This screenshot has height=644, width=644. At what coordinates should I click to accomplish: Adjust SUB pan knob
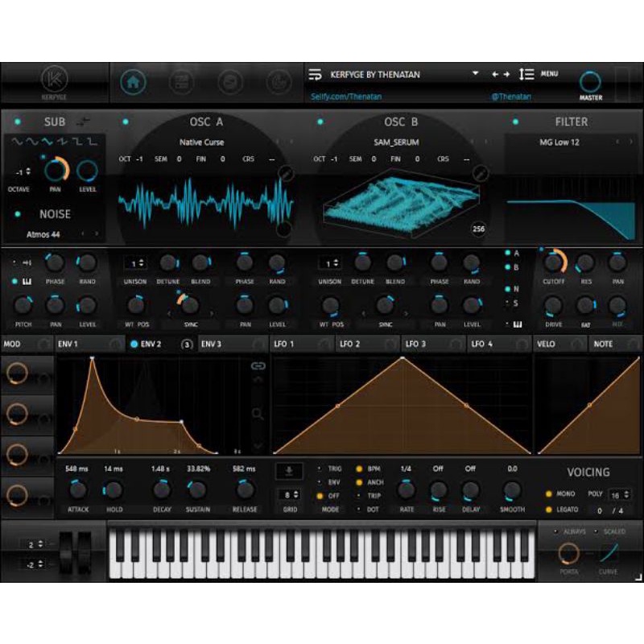pos(55,171)
